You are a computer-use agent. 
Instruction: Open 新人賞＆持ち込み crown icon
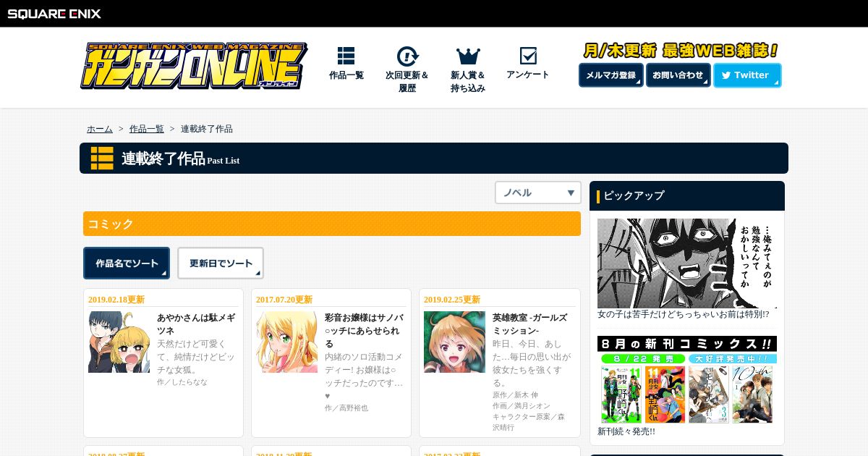click(468, 56)
